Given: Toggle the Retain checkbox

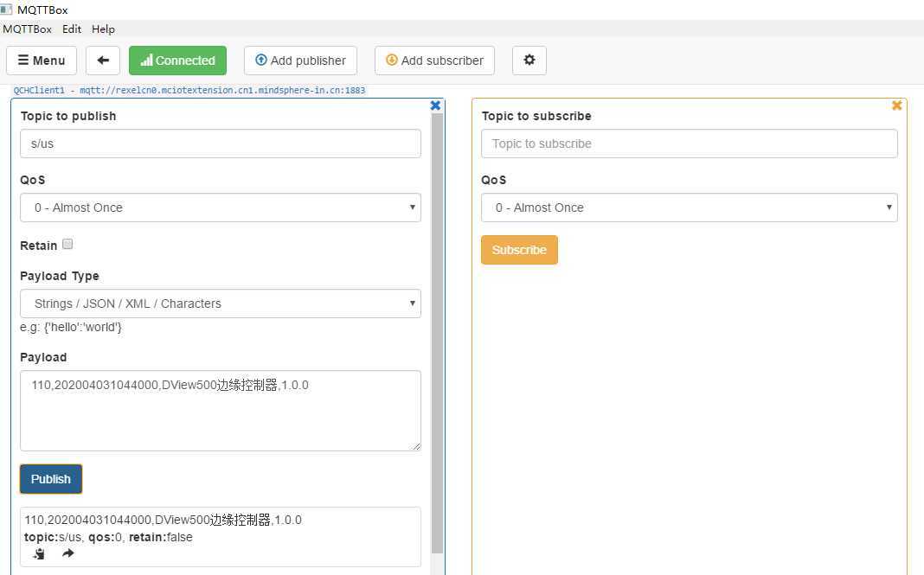Looking at the screenshot, I should coord(67,245).
